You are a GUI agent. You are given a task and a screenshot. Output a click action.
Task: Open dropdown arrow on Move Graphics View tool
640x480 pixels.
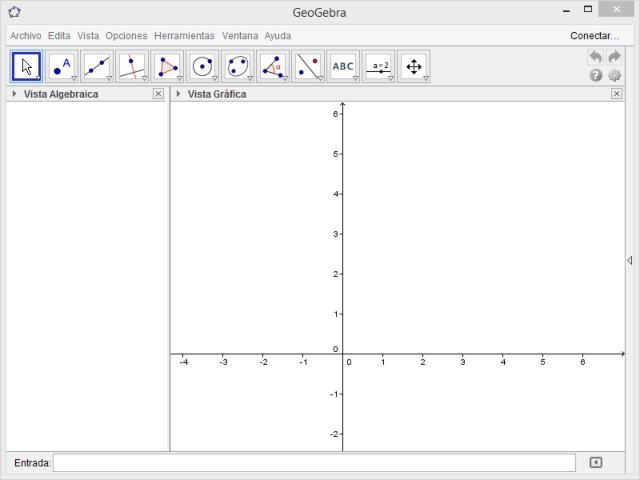(426, 78)
